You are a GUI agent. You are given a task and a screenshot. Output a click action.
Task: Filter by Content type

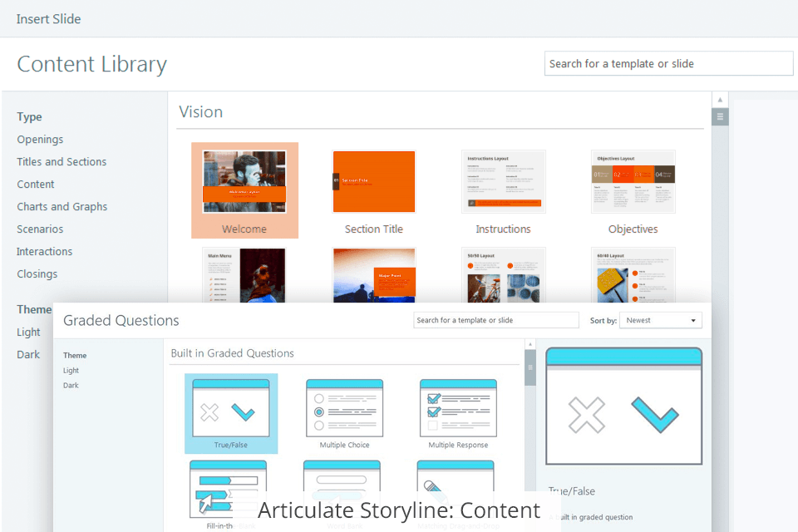(36, 185)
